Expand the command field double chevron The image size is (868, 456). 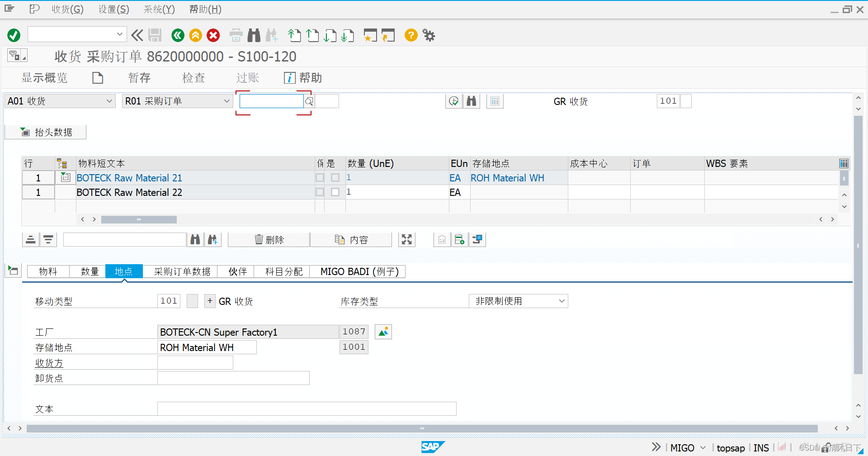click(137, 35)
